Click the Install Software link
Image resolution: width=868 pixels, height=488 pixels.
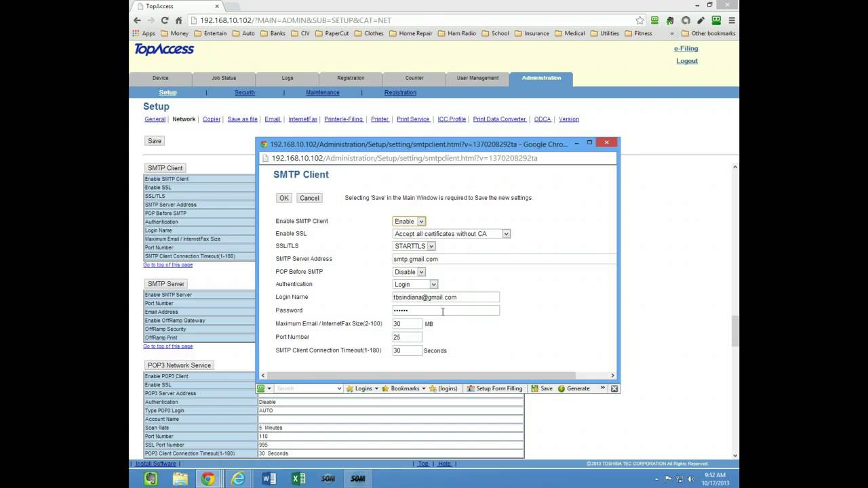click(x=156, y=464)
